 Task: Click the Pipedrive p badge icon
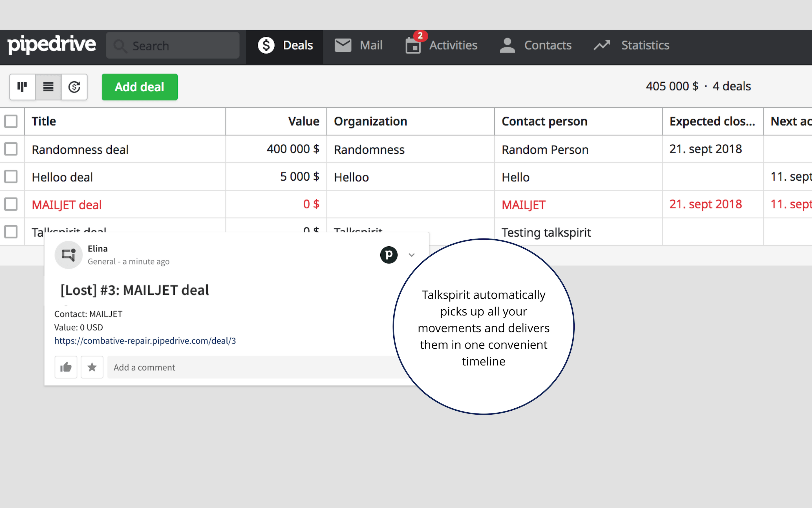[x=389, y=255]
